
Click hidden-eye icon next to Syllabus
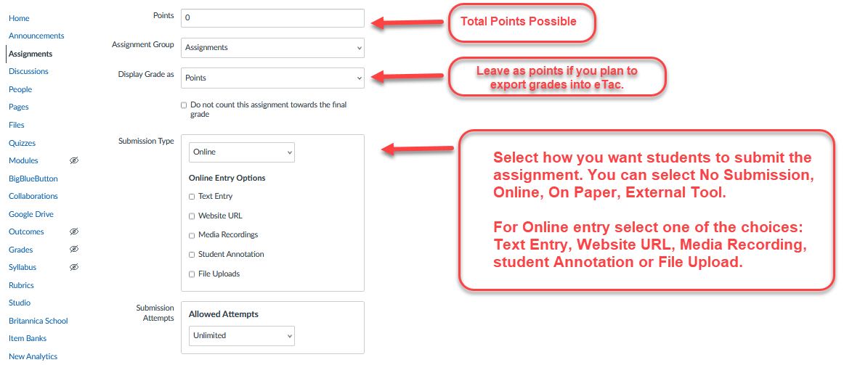pyautogui.click(x=73, y=267)
